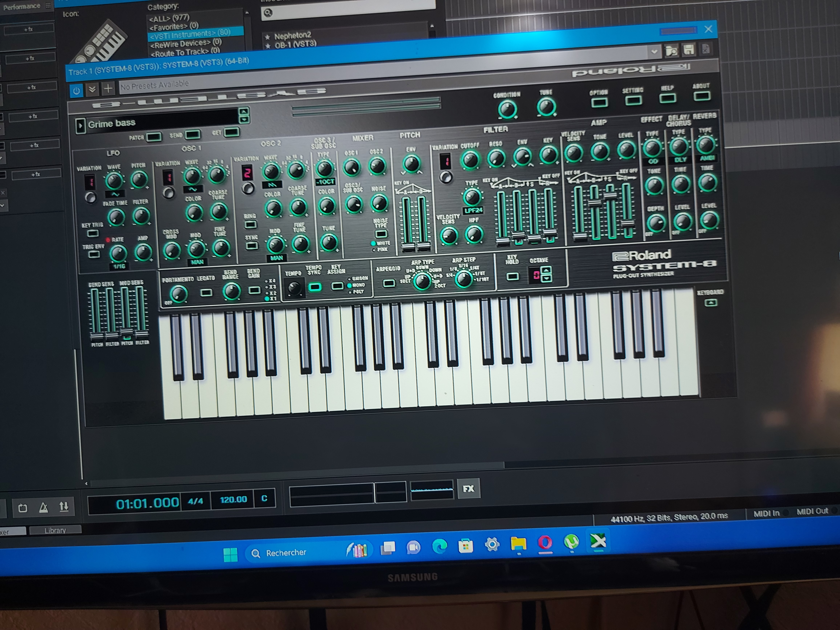Toggle the KEY ASSIGN button
Screen dimensions: 840x630
coord(337,286)
